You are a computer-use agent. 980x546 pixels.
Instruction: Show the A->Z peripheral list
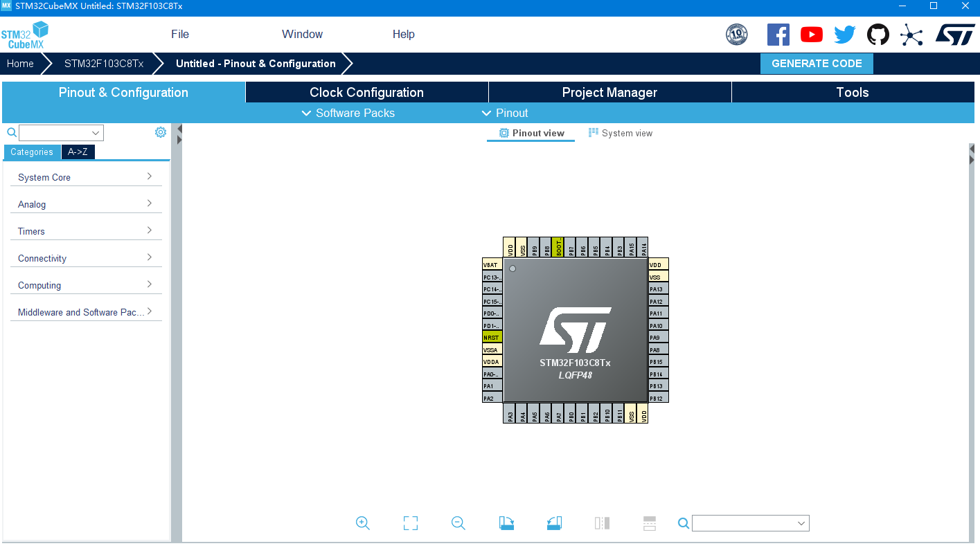point(78,152)
